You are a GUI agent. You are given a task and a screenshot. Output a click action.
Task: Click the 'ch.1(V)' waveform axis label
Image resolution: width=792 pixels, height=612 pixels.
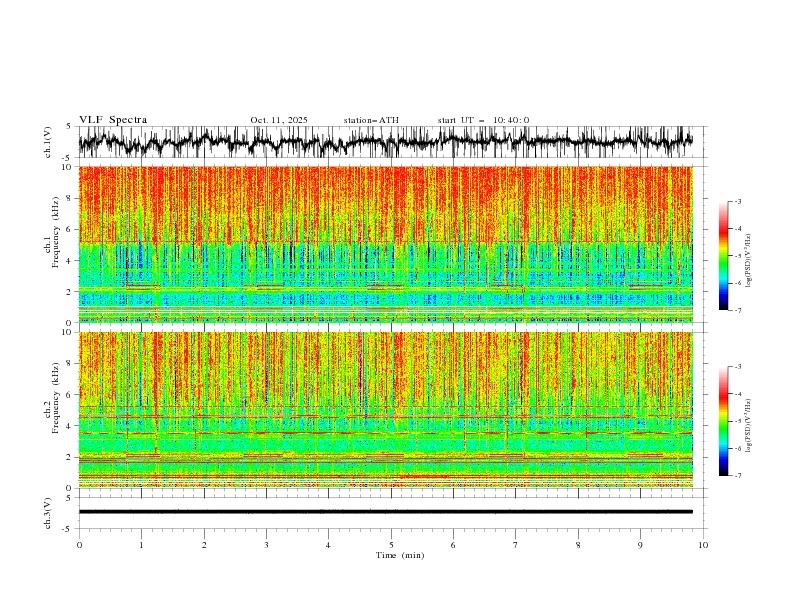(48, 142)
